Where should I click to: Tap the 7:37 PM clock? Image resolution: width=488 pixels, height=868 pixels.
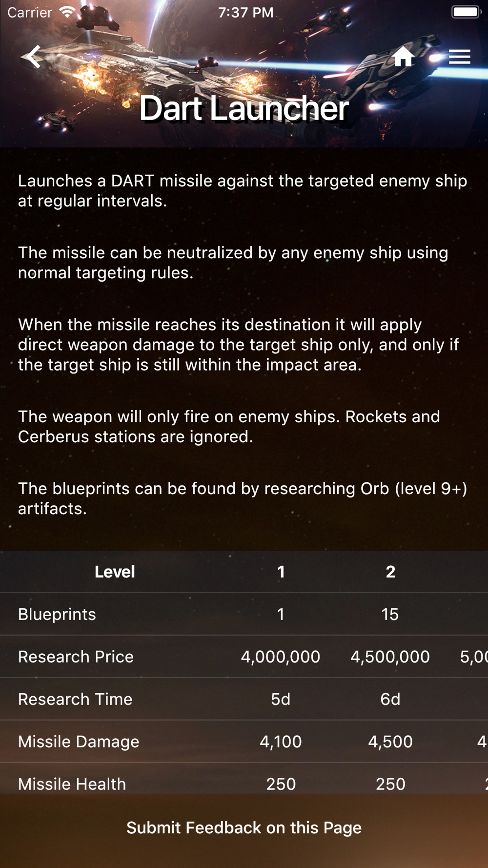pos(246,12)
